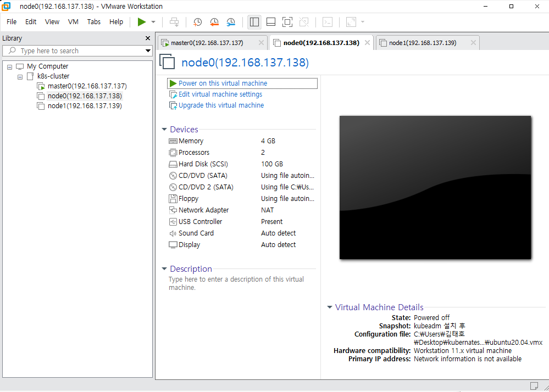Open the Snapshot Manager icon
Image resolution: width=549 pixels, height=392 pixels.
point(231,22)
